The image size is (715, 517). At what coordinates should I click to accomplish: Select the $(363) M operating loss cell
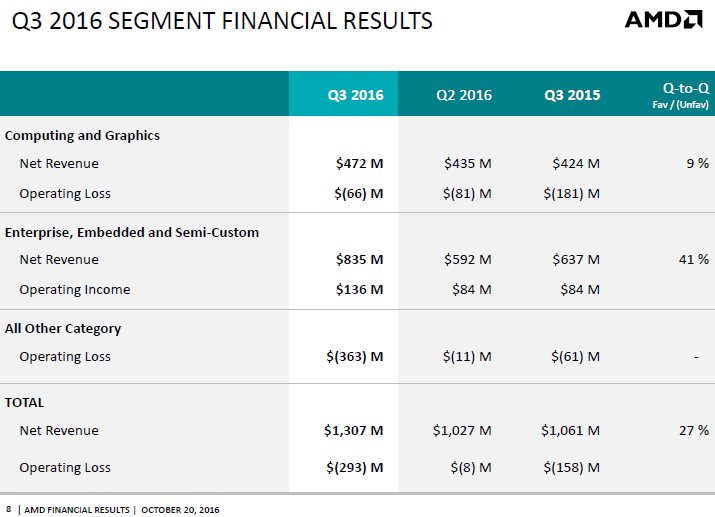(x=355, y=356)
